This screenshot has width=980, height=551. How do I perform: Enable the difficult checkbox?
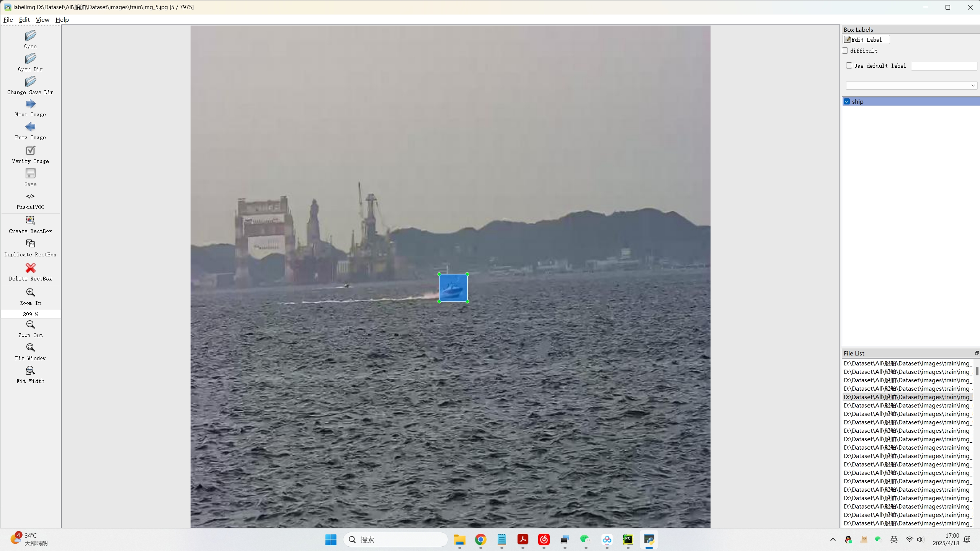[x=845, y=51]
